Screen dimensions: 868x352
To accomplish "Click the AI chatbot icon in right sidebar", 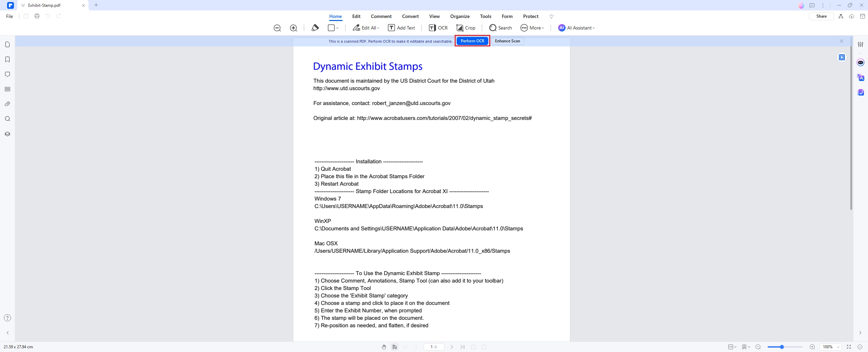I will (x=861, y=62).
